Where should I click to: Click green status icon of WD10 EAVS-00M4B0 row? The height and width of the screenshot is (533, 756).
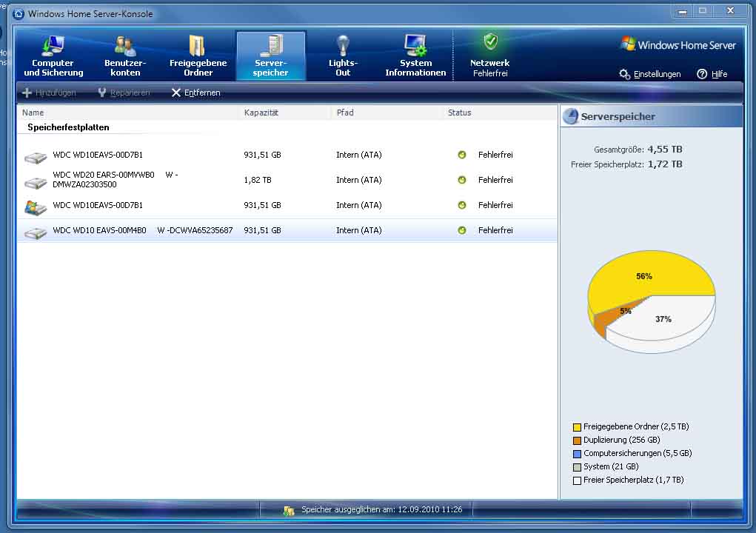[x=462, y=230]
